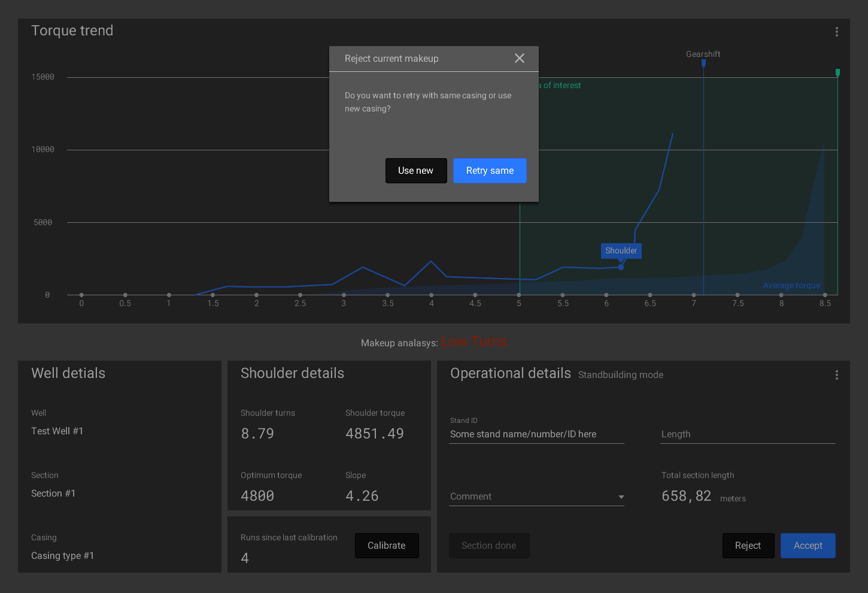Click the Calibrate button
This screenshot has height=593, width=868.
387,546
